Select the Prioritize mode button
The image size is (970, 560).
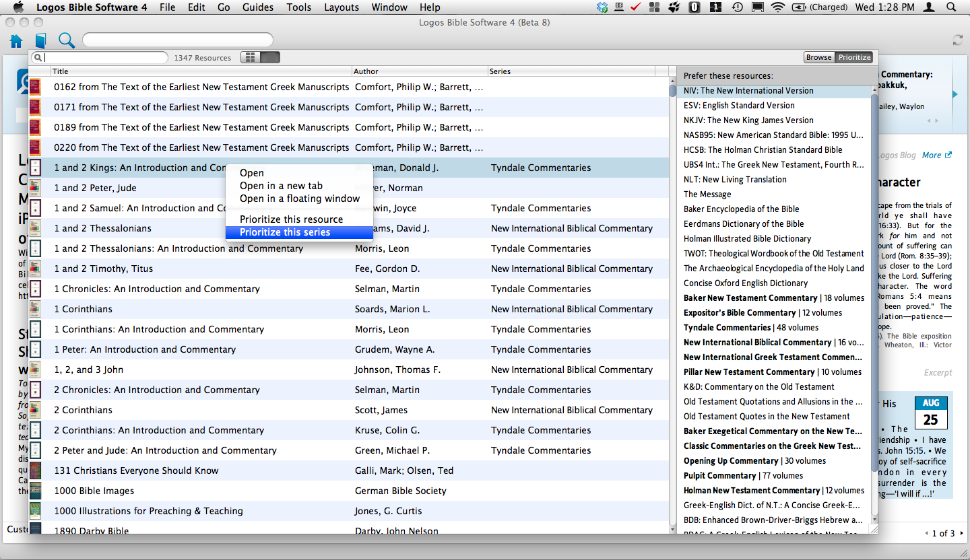(x=854, y=57)
